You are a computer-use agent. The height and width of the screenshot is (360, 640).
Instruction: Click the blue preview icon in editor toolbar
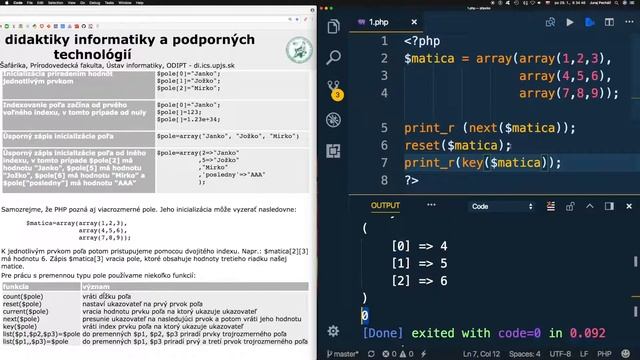tap(589, 22)
